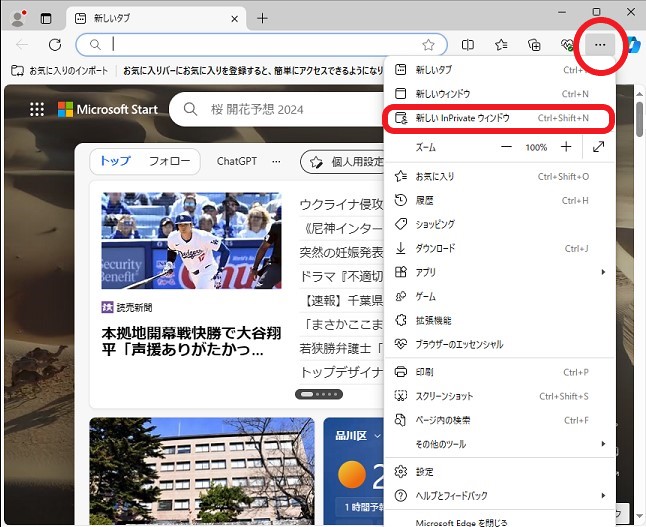Decrease zoom with minus button
The width and height of the screenshot is (646, 527).
506,147
